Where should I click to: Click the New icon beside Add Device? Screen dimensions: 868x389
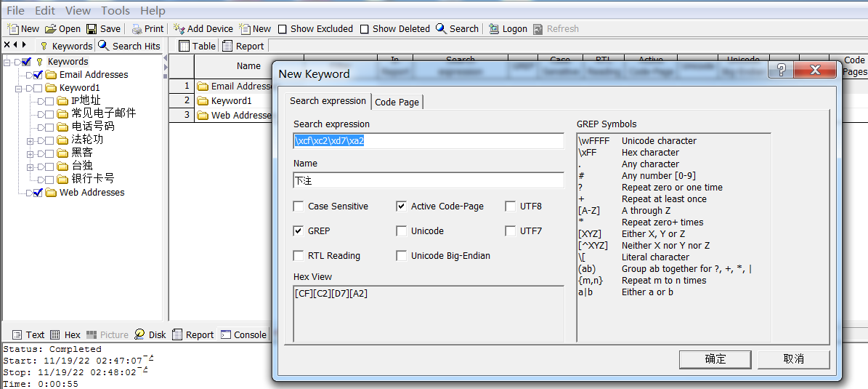pos(245,29)
